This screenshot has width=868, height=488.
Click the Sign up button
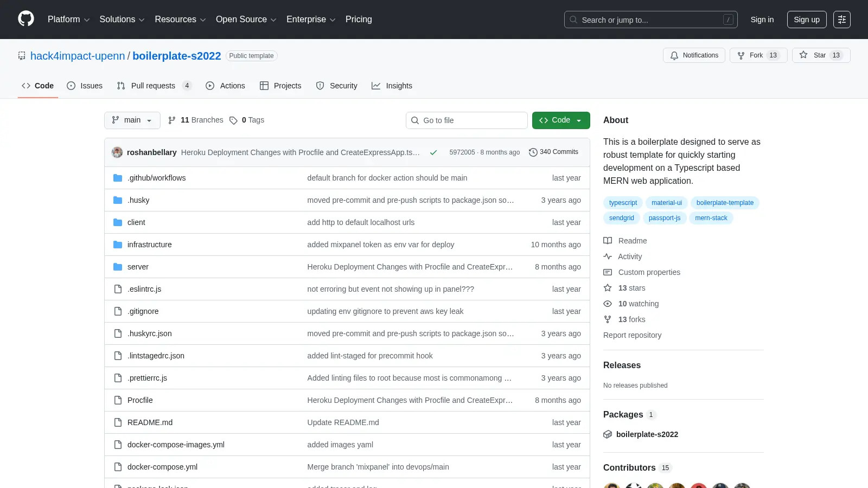pyautogui.click(x=807, y=20)
